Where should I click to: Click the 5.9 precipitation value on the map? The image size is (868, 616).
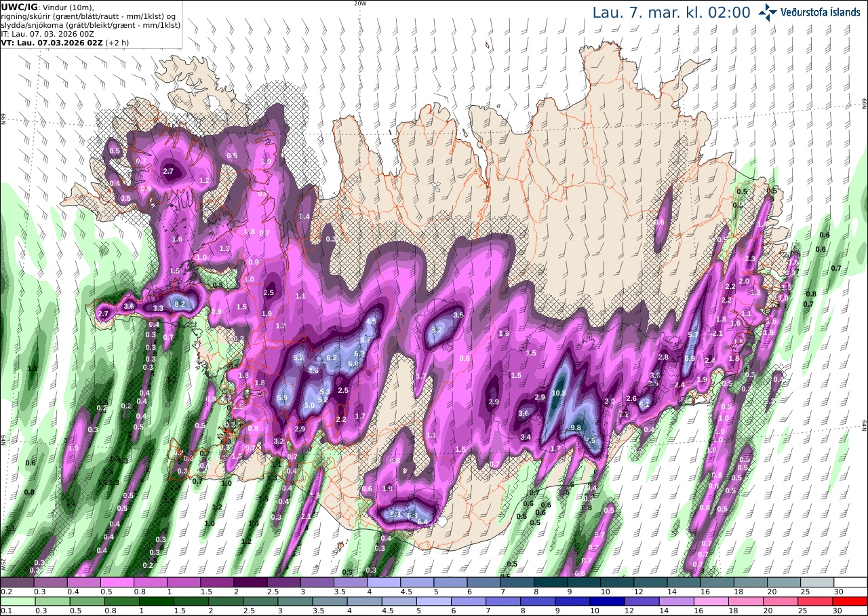282,398
